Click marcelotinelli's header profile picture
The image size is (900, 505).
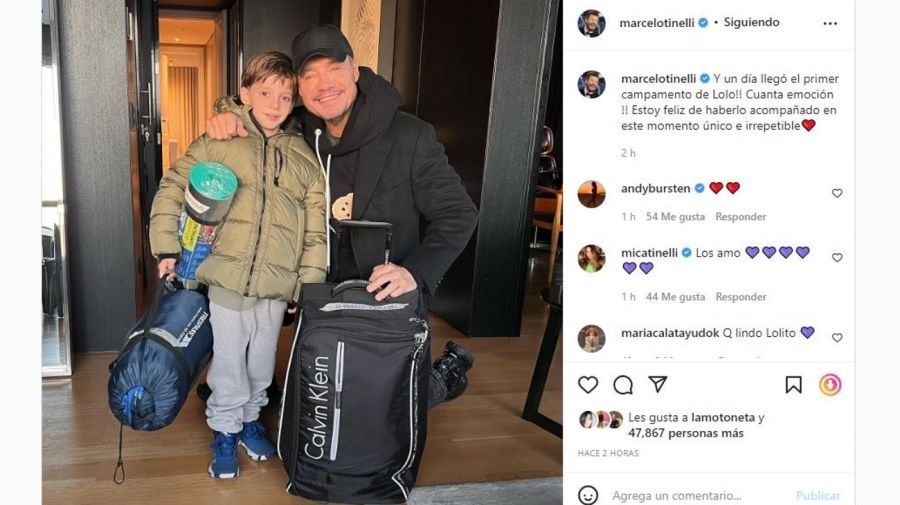591,24
